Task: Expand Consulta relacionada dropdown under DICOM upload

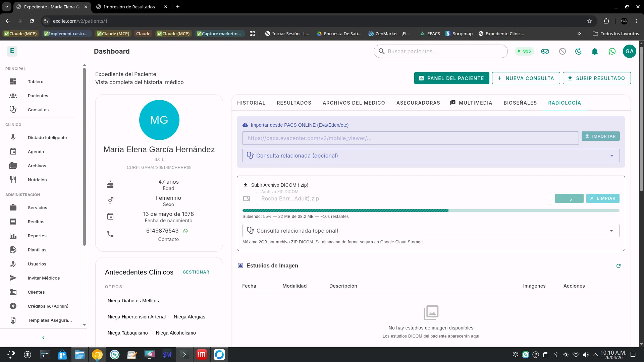Action: tap(431, 231)
